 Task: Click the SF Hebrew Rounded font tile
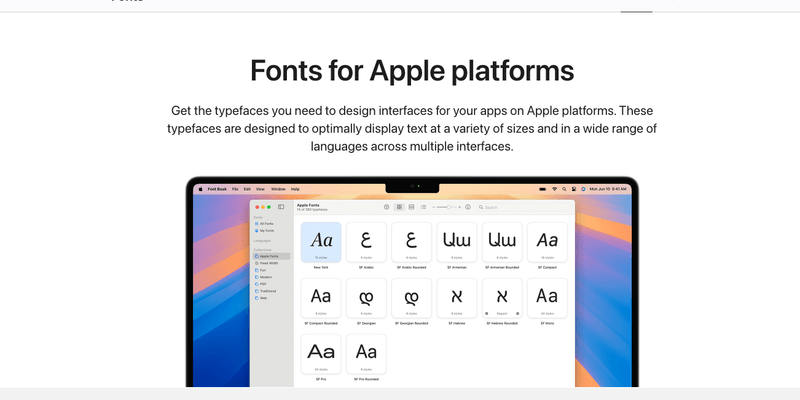(502, 298)
